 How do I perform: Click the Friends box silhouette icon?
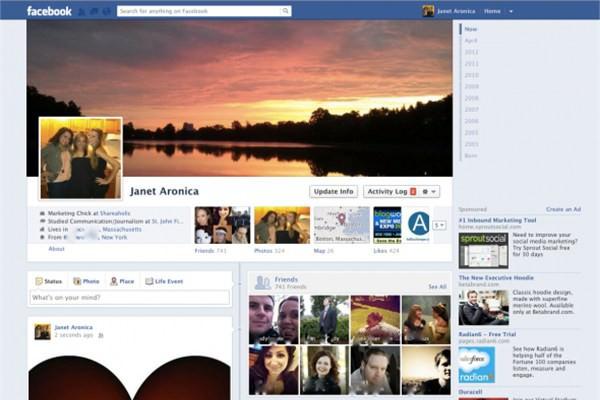tap(262, 282)
